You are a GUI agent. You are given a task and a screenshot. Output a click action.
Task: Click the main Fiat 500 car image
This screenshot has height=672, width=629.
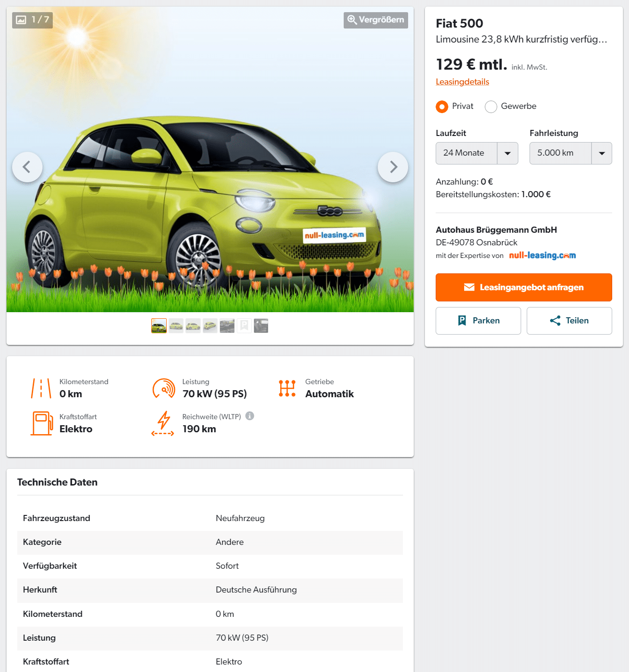click(210, 159)
